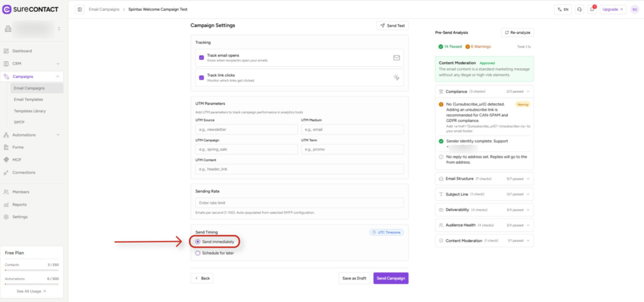Click the 6 Warnings status

[x=478, y=47]
